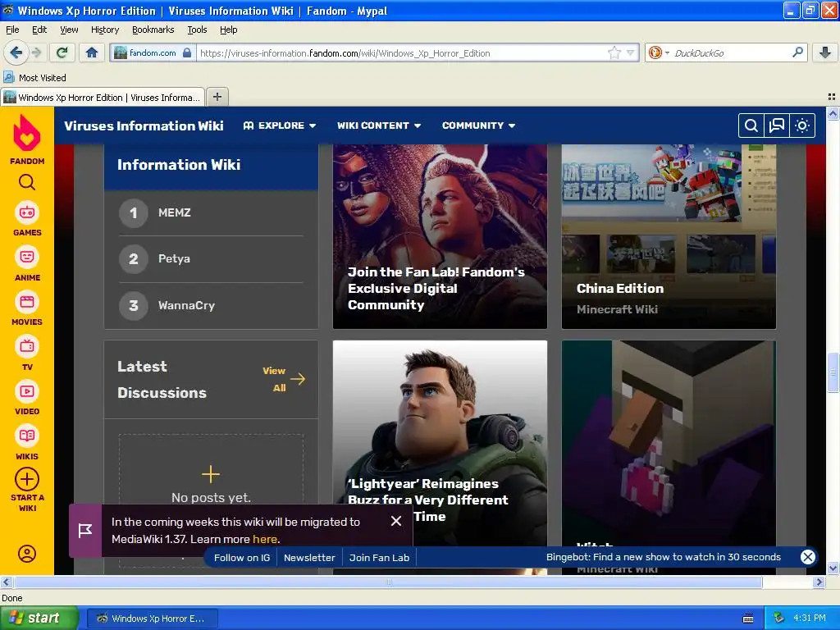The image size is (840, 630).
Task: Open the Petya wiki article
Action: click(x=174, y=258)
